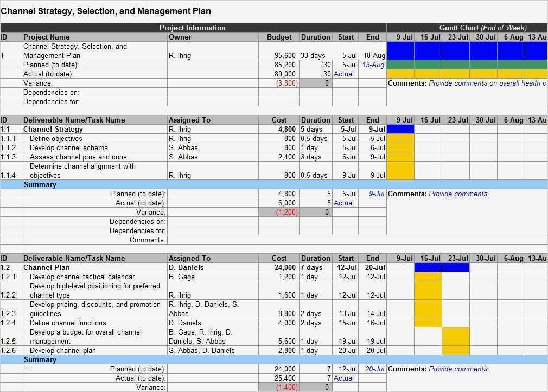Select the "Budget" column header

(x=278, y=37)
